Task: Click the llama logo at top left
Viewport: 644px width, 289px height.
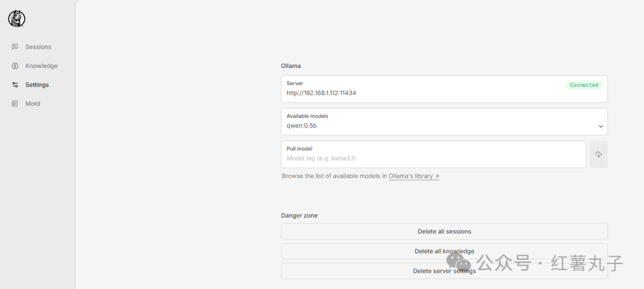Action: [x=17, y=19]
